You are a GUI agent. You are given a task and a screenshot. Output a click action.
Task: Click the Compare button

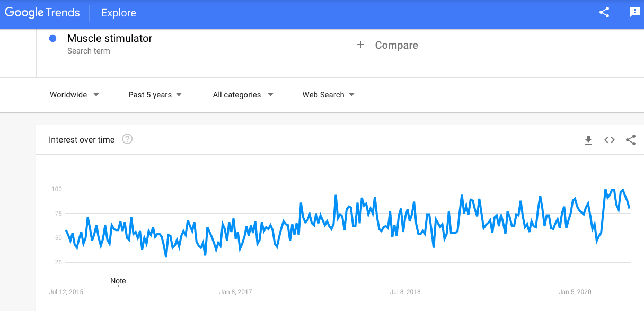(396, 46)
